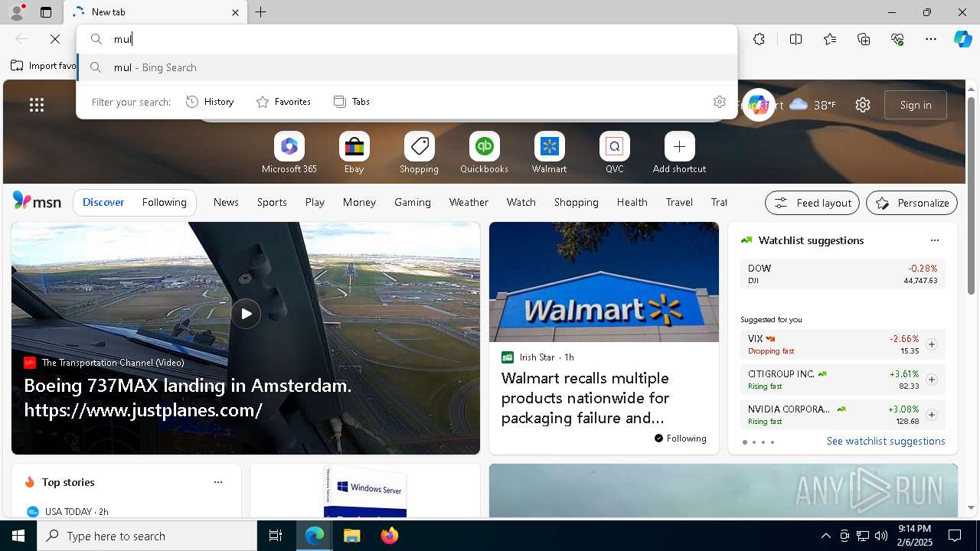Screen dimensions: 980x551
Task: Filter search by Favorites
Action: [x=283, y=102]
